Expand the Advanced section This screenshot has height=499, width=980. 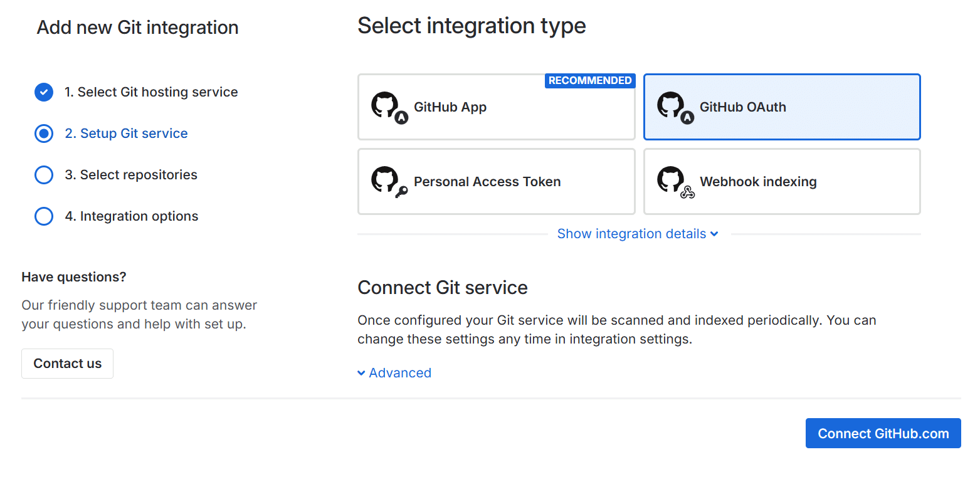point(400,373)
